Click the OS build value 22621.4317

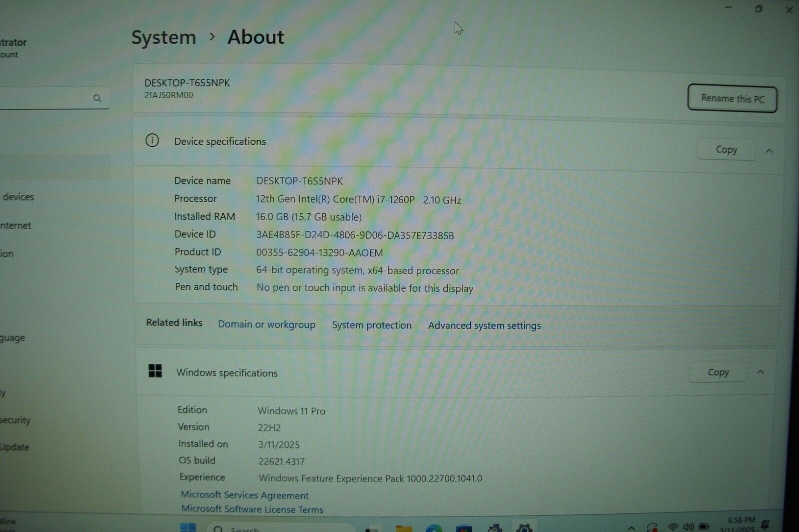tap(281, 461)
